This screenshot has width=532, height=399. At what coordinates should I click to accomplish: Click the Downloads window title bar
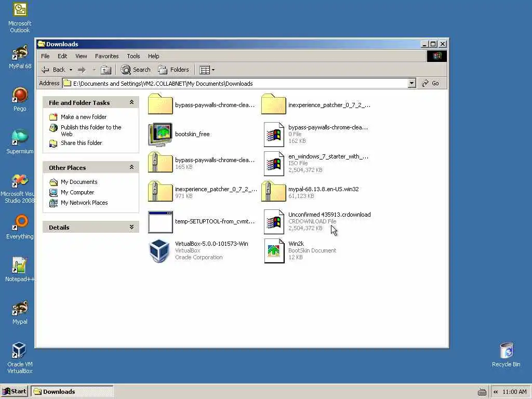click(229, 44)
